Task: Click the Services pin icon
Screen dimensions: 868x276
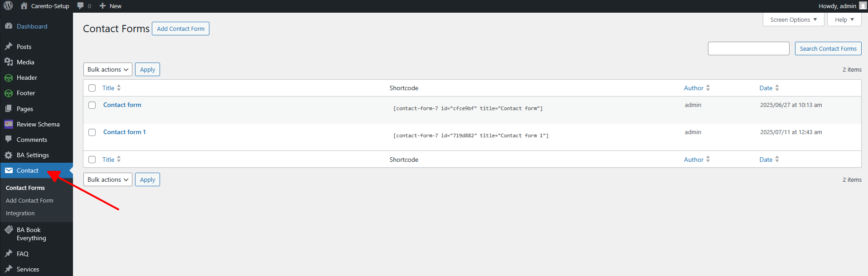Action: pyautogui.click(x=9, y=269)
